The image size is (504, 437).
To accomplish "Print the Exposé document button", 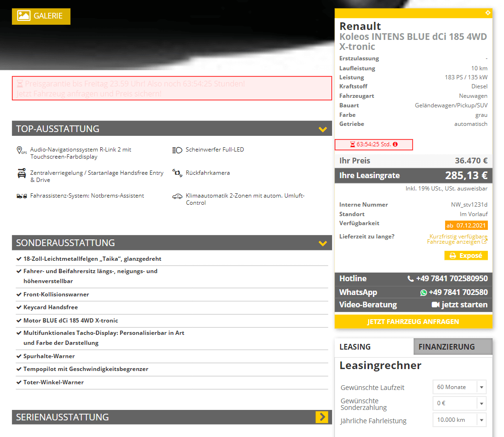I will (x=466, y=256).
